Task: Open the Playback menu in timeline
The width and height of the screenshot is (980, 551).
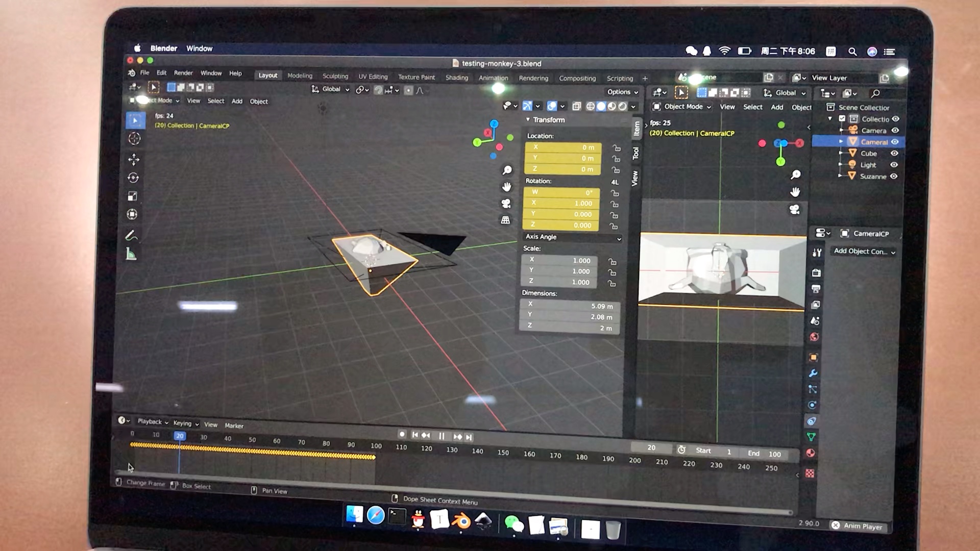Action: click(x=150, y=424)
